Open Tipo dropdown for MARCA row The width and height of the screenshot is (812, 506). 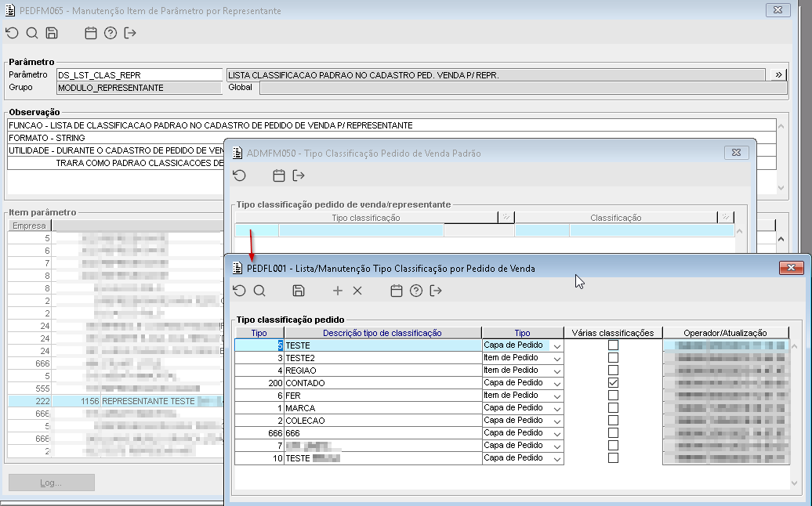point(557,408)
